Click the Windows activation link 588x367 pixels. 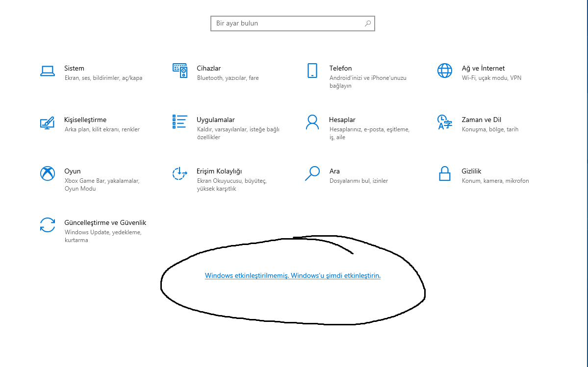(x=292, y=276)
